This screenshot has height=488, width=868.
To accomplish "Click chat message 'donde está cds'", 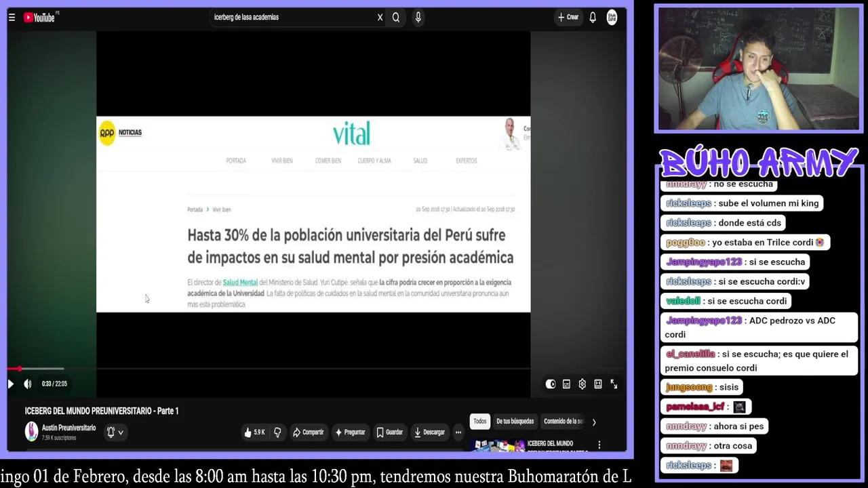I will coord(750,223).
